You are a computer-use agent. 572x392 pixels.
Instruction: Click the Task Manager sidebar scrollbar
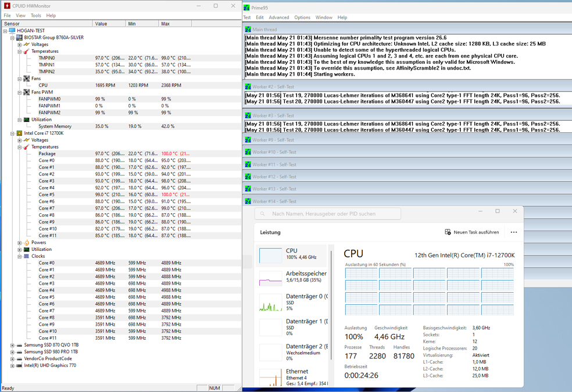pyautogui.click(x=331, y=304)
